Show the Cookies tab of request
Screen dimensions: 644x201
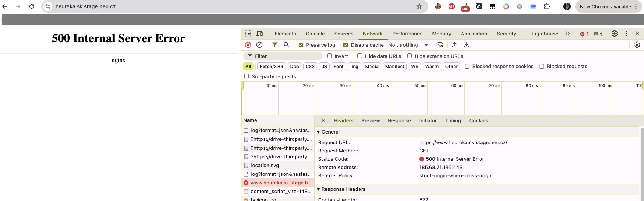[x=478, y=120]
